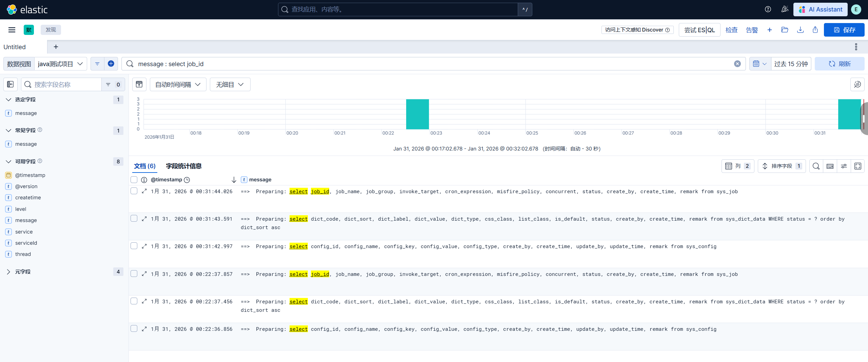Viewport: 868px width, 362px height.
Task: Click the 访问上下文感知 Discover badge
Action: pyautogui.click(x=637, y=30)
